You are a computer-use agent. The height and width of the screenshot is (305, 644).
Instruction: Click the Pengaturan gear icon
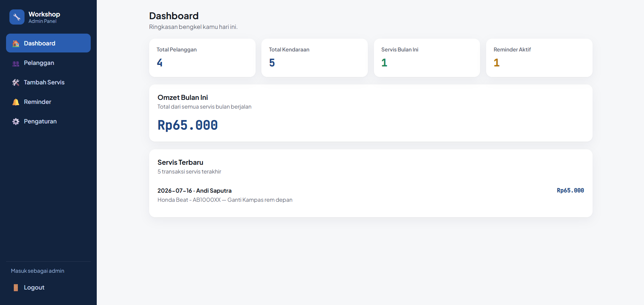click(16, 121)
